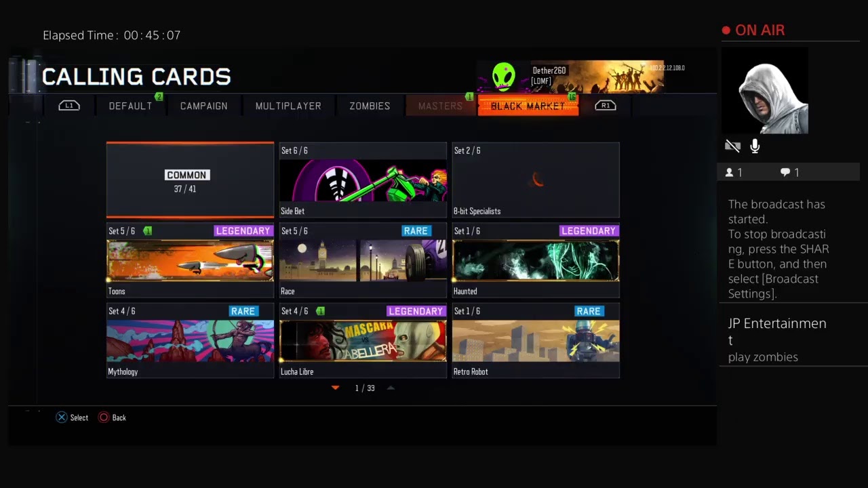The image size is (868, 488).
Task: Click the green alien emblem icon
Action: 504,77
